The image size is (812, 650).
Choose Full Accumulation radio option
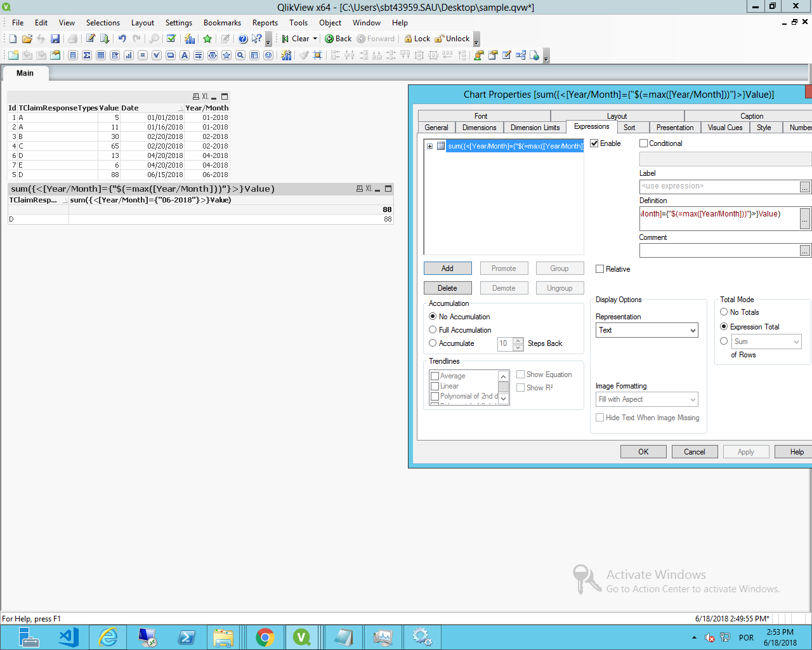click(x=433, y=330)
